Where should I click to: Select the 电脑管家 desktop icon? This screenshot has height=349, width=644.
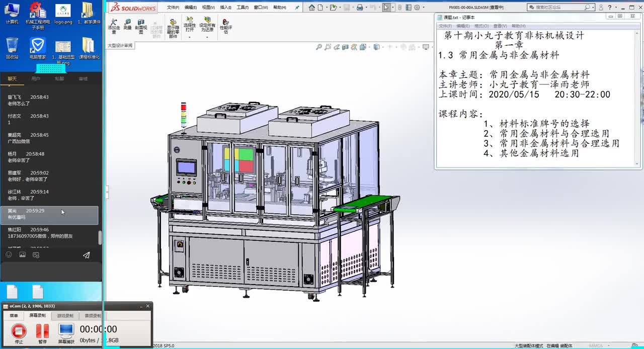pos(37,48)
